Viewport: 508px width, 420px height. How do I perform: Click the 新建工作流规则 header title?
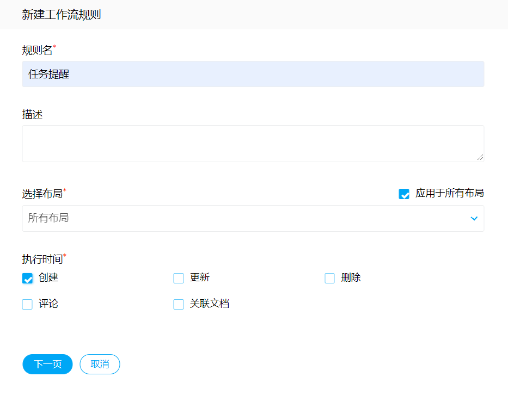pos(61,15)
